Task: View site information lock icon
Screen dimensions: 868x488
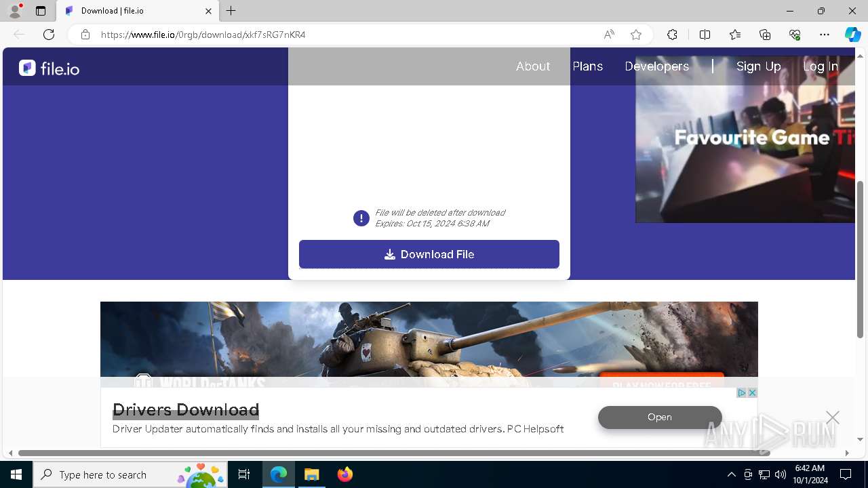Action: click(85, 35)
